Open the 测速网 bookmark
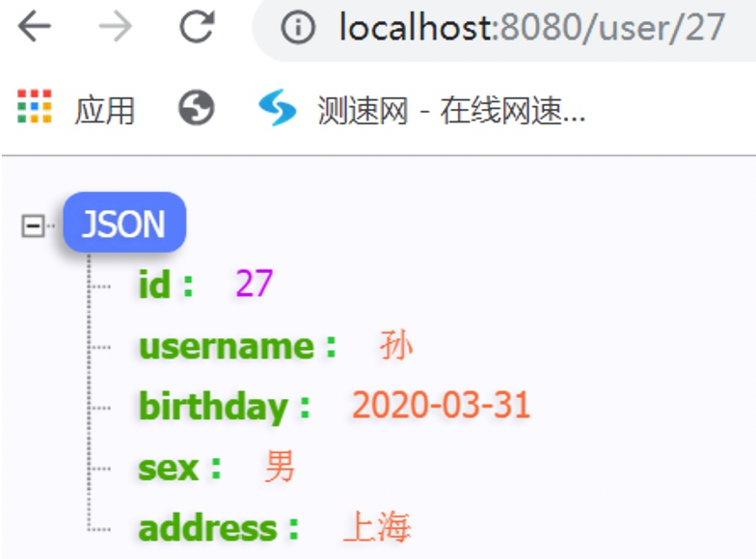Screen dimensions: 756x559 coord(451,110)
